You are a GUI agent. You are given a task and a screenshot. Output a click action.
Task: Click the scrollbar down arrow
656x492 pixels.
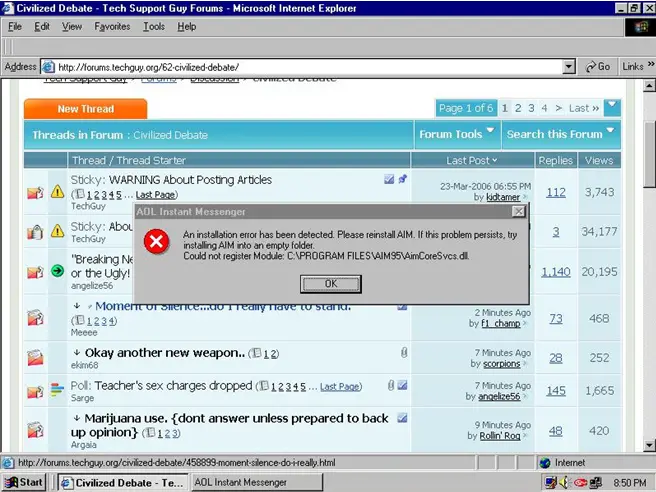[649, 445]
